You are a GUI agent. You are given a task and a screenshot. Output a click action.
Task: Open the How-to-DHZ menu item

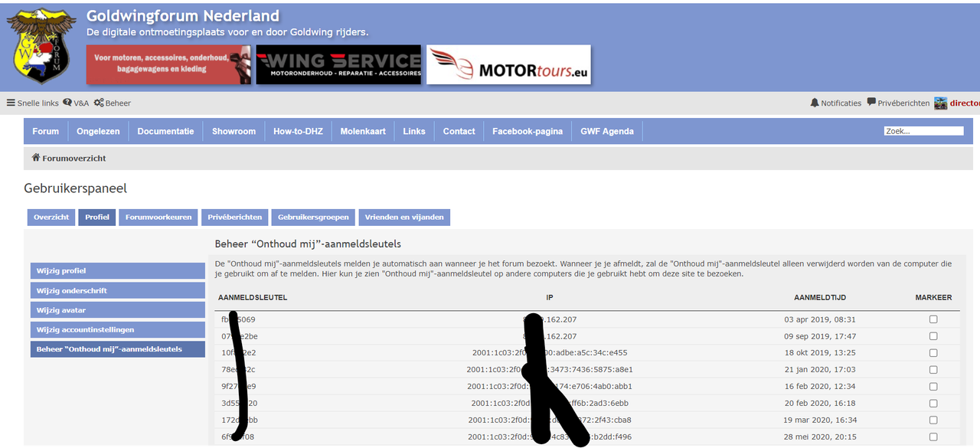(298, 131)
